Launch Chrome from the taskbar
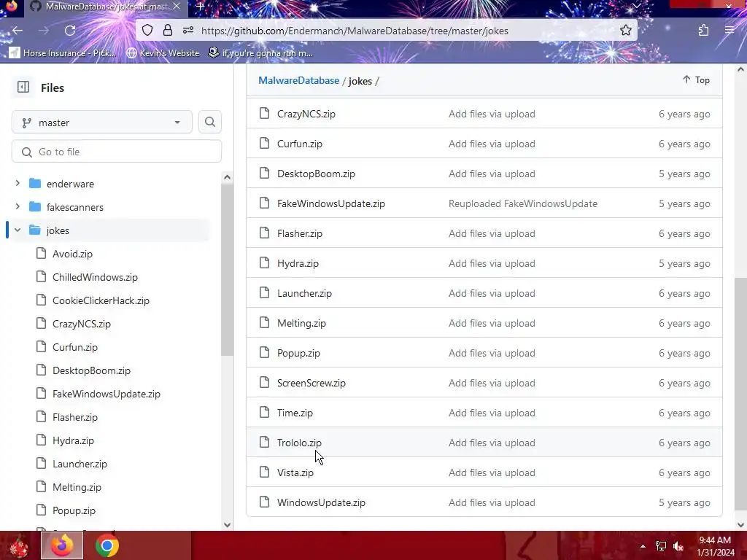The image size is (747, 560). coord(107,545)
